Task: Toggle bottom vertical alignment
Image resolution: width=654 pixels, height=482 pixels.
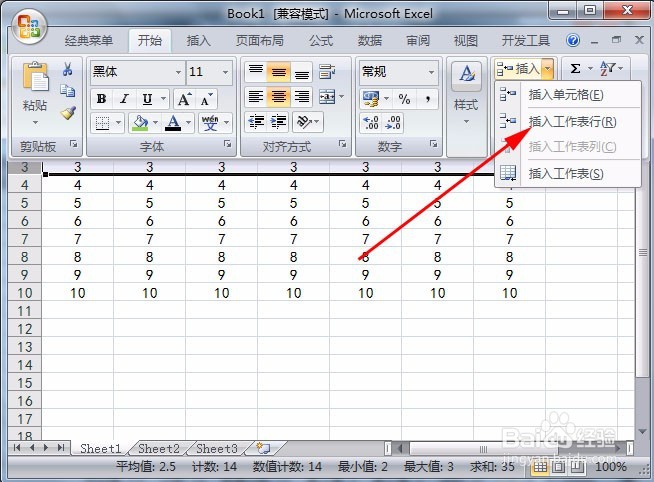Action: (x=302, y=72)
